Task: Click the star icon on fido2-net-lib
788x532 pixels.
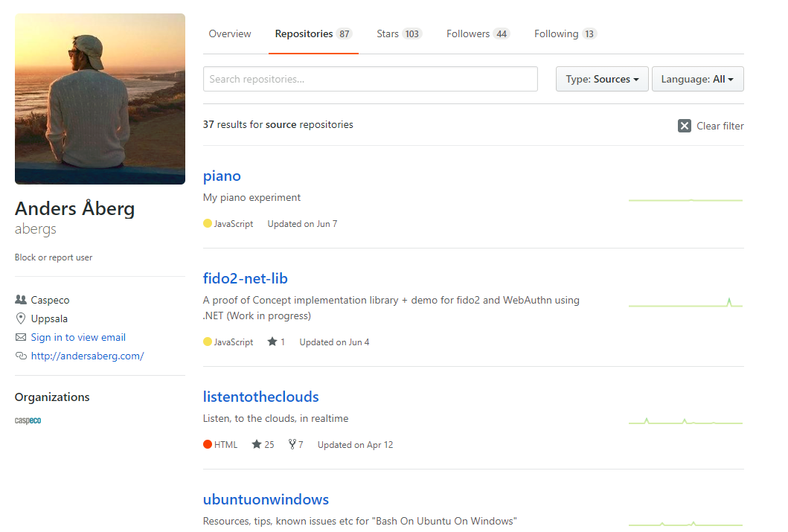Action: [272, 342]
